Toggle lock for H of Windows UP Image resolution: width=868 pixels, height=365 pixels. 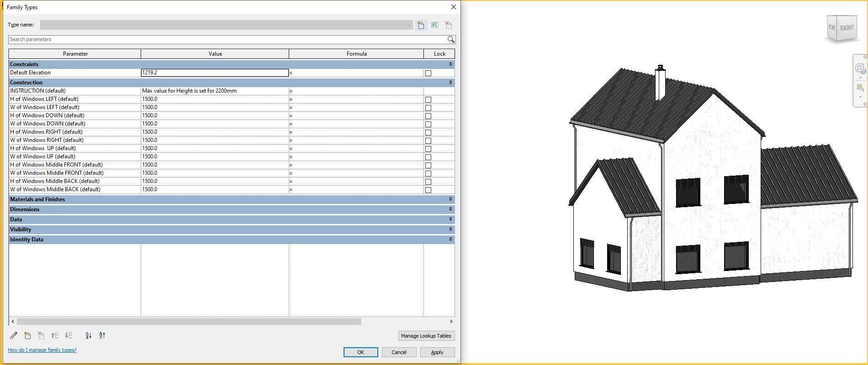point(428,149)
